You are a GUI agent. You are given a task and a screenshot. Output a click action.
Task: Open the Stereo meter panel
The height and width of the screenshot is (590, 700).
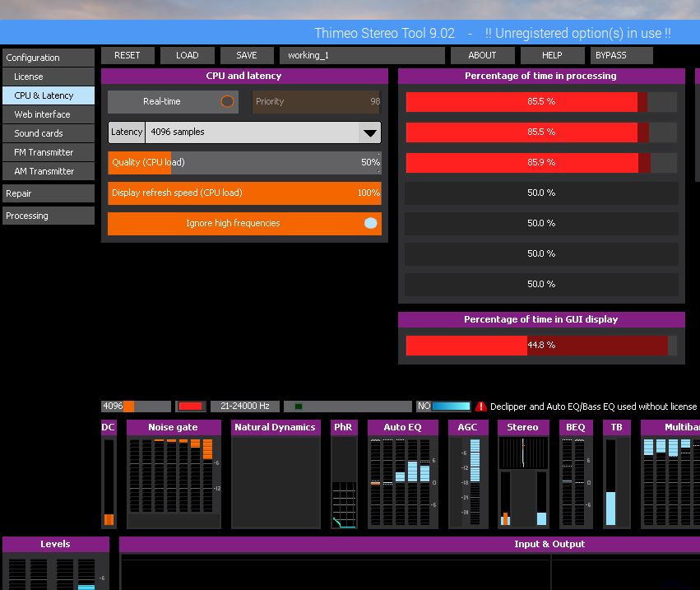pyautogui.click(x=523, y=474)
